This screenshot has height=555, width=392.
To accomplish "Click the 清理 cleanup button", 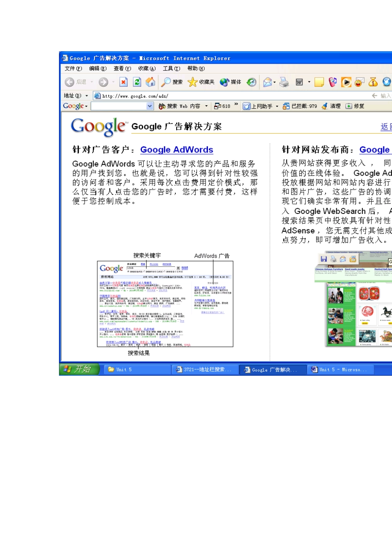I will (331, 106).
